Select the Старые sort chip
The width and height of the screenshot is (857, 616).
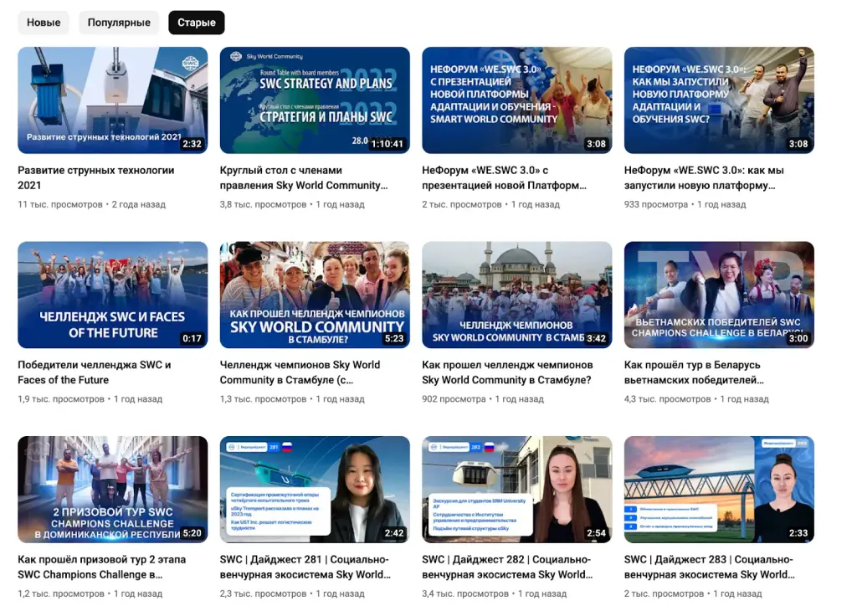click(x=196, y=23)
